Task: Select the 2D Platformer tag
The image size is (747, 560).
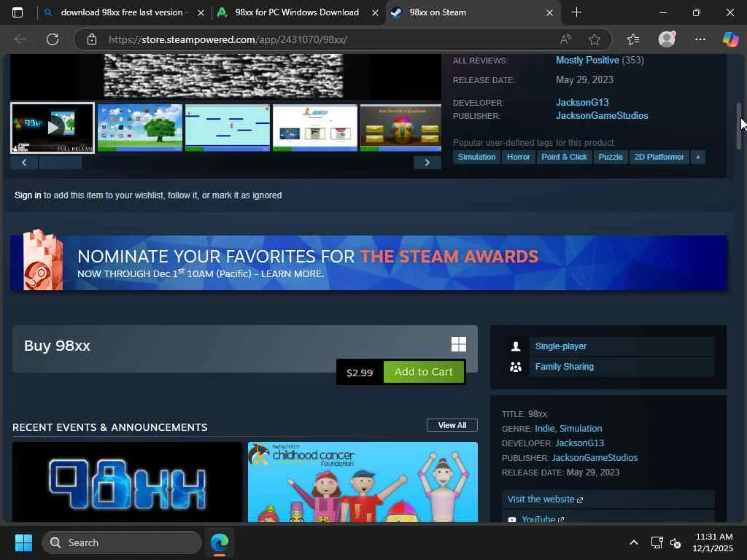Action: pos(659,157)
